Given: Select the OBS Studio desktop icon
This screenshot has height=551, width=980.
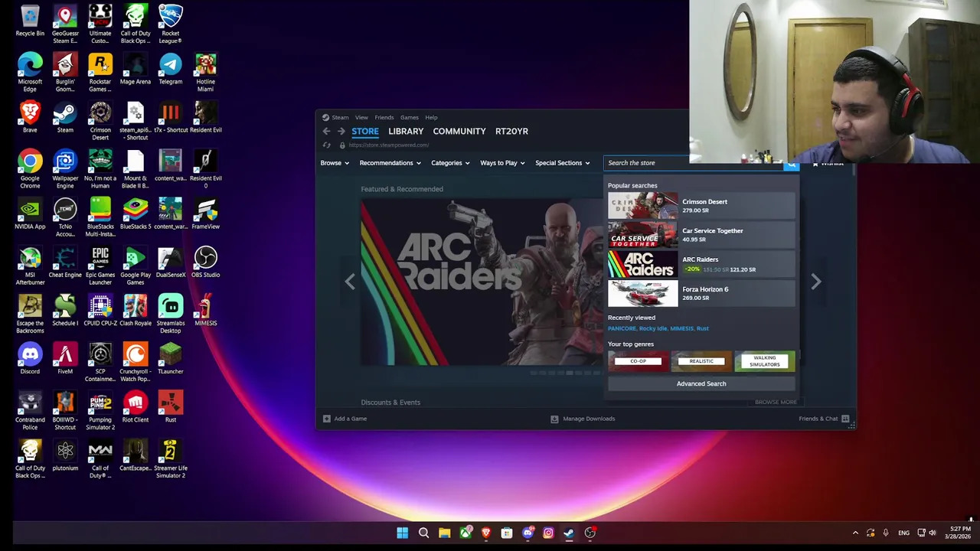Looking at the screenshot, I should tap(205, 262).
